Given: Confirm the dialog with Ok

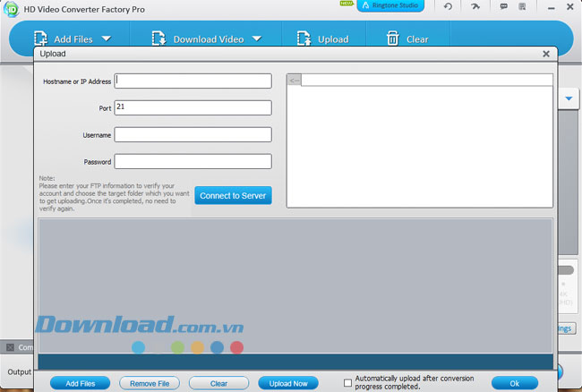Looking at the screenshot, I should [515, 383].
